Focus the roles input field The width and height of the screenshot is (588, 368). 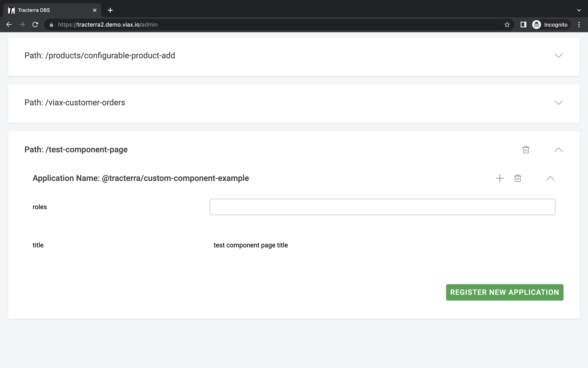(x=382, y=207)
